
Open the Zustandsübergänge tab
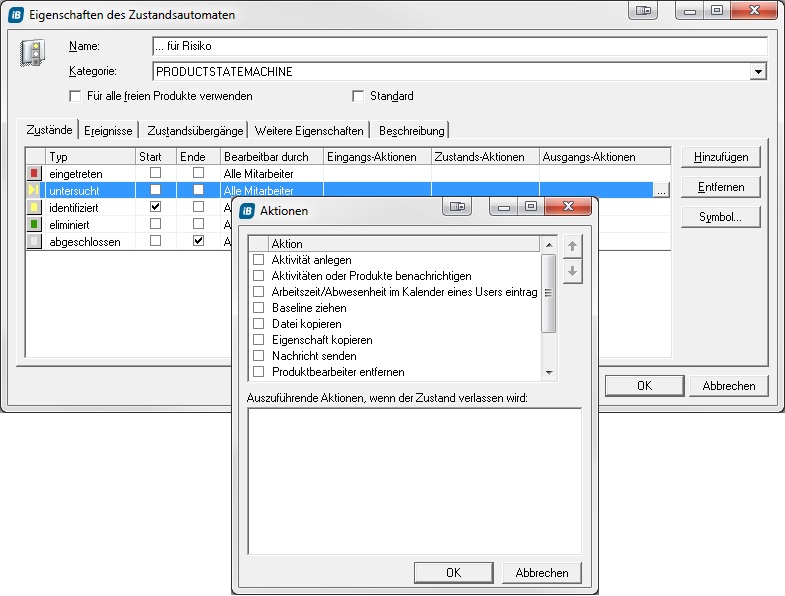pos(194,130)
